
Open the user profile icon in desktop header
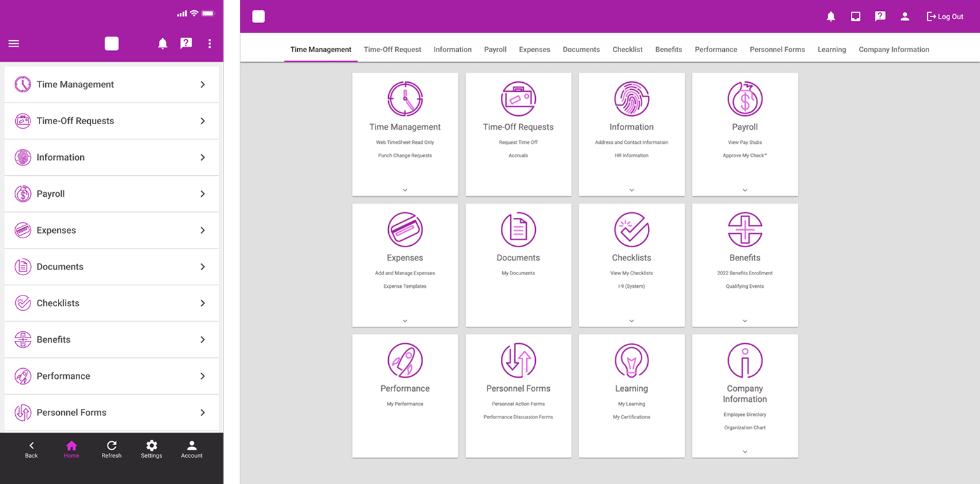[x=904, y=17]
